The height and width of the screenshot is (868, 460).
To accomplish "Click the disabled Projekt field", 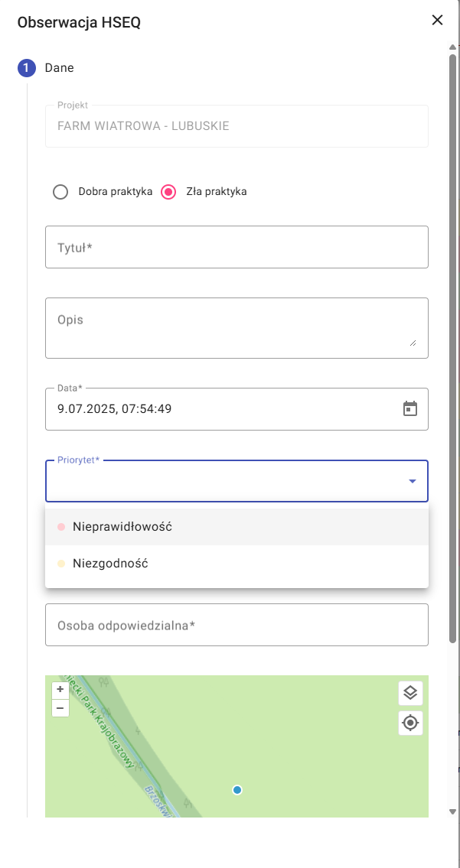I will coord(237,126).
